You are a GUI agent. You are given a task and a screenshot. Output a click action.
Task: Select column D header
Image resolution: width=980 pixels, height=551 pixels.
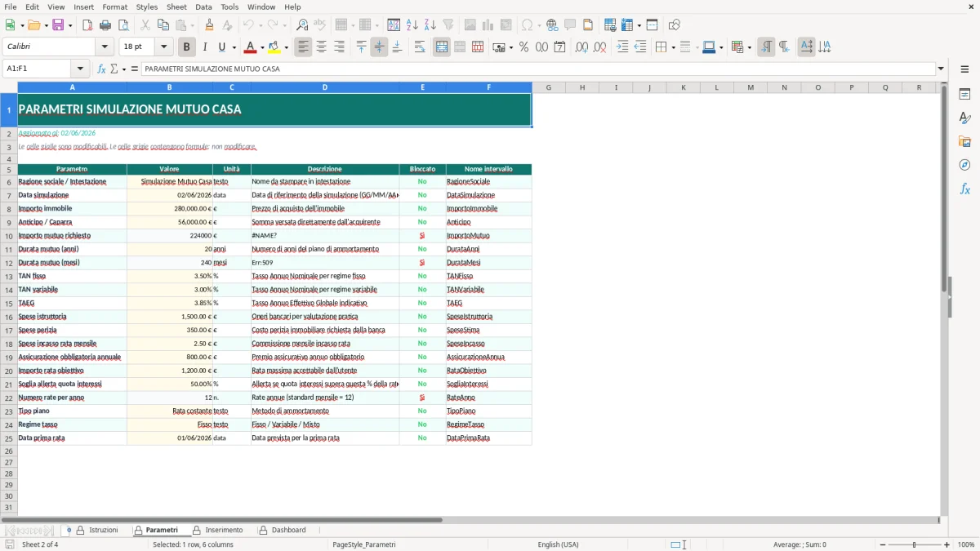(325, 87)
